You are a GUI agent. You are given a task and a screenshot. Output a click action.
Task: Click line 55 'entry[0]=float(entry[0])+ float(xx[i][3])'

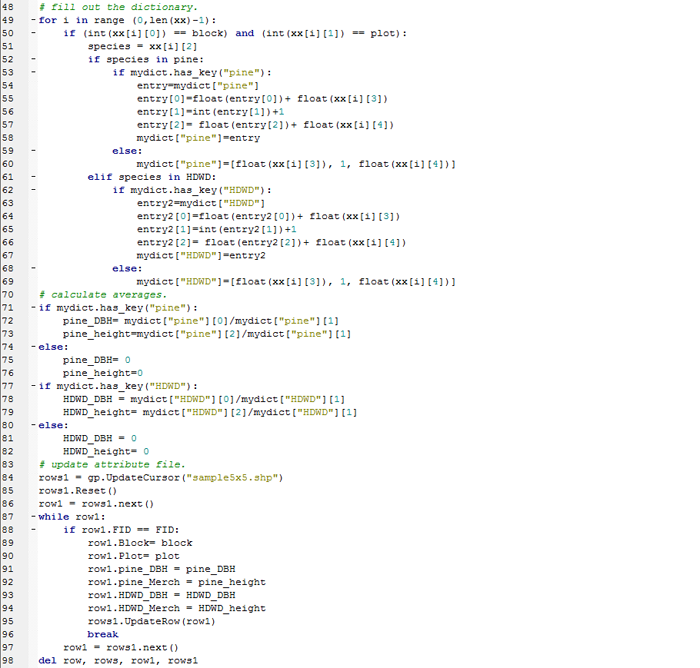tap(262, 99)
